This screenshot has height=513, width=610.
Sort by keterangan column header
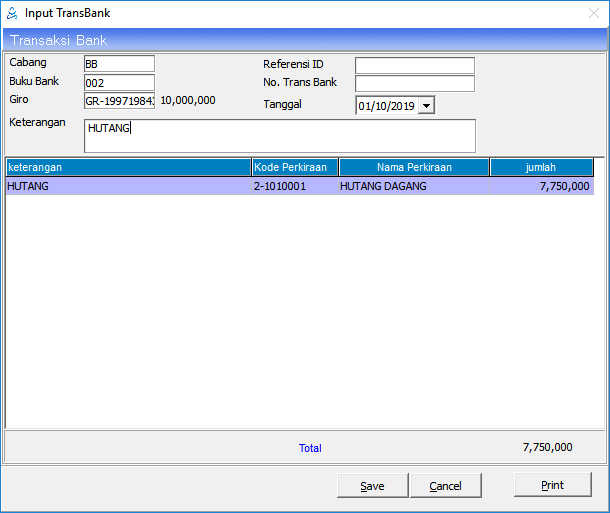tap(128, 167)
